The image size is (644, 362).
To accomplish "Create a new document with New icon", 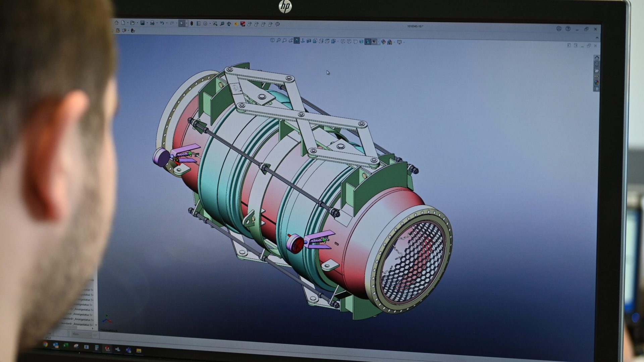I will pos(123,23).
